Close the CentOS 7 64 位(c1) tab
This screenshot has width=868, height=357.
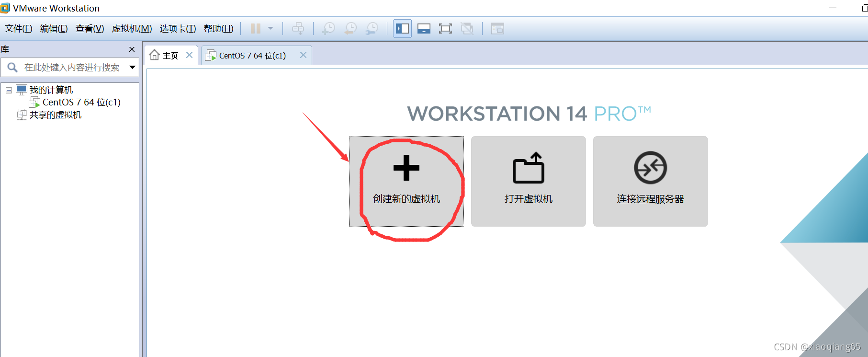tap(303, 55)
